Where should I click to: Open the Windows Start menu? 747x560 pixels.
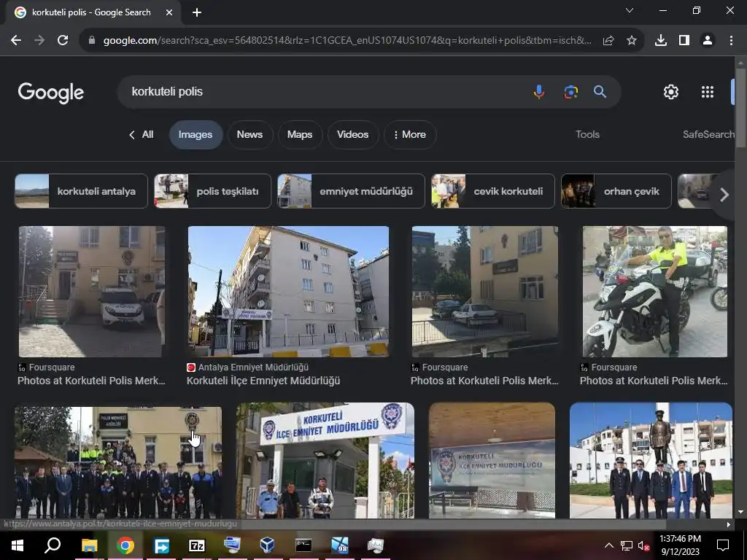pos(18,545)
